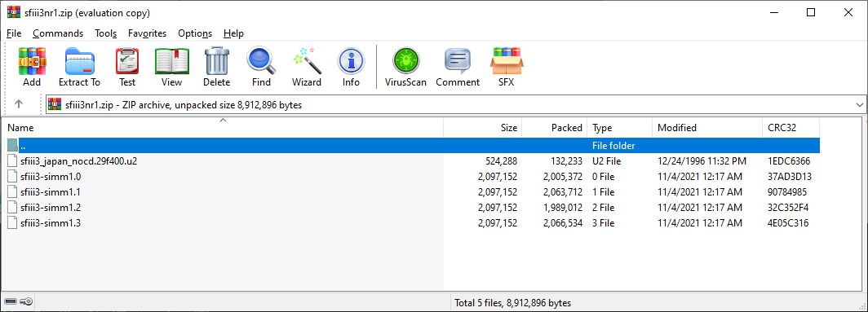Click status text Total 5 files
Viewport: 868px width, 312px height.
click(x=512, y=303)
